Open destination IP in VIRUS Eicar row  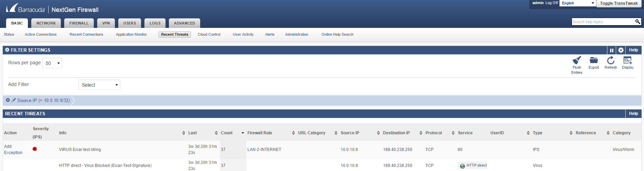(x=398, y=150)
